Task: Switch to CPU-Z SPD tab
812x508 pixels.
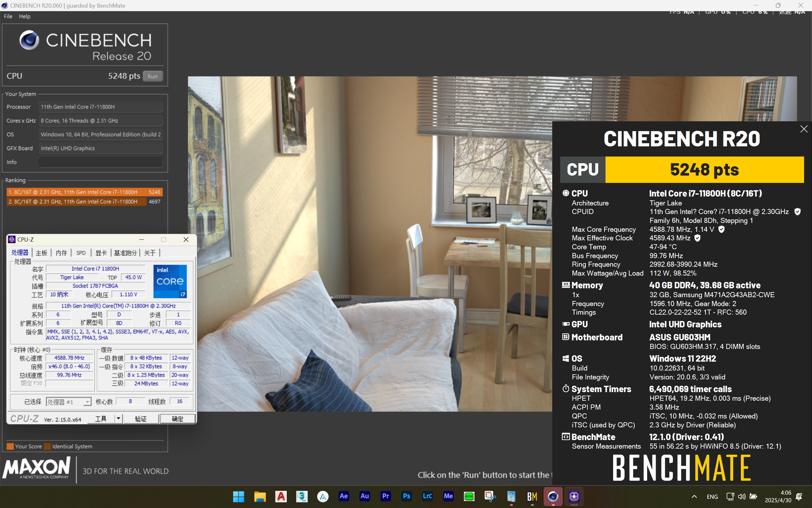Action: click(81, 253)
